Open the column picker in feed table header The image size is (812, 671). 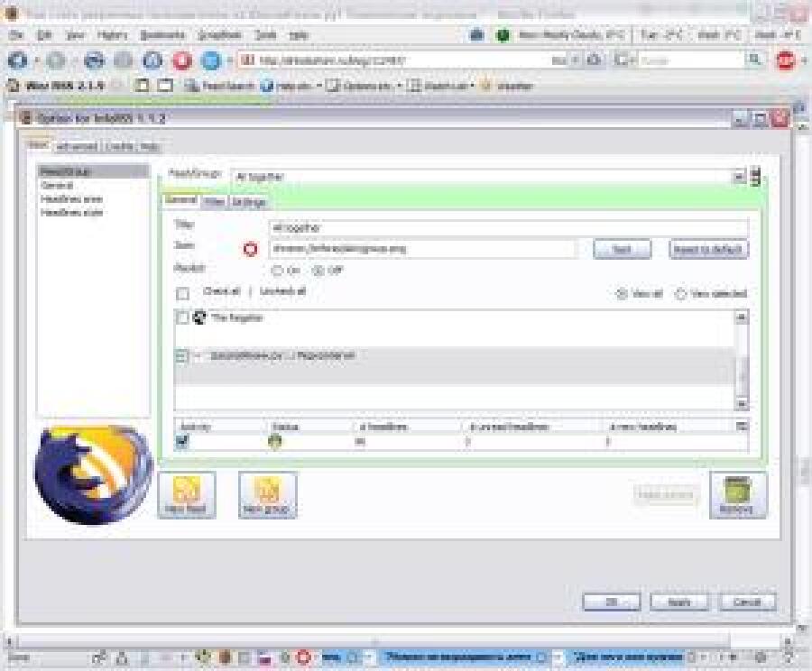(742, 426)
